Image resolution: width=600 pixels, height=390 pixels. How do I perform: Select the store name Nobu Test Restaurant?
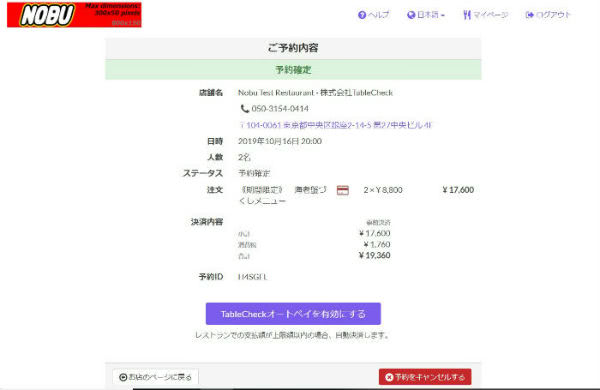315,93
